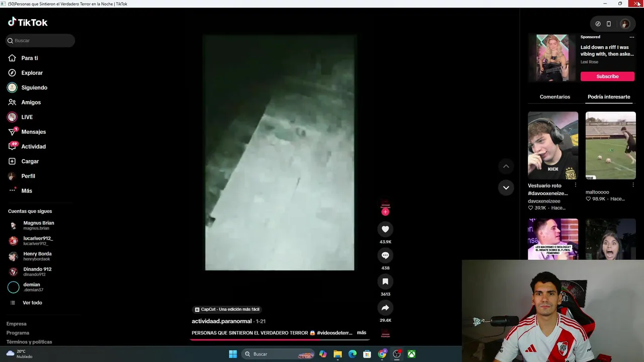The height and width of the screenshot is (362, 644).
Task: Open the Xbox app from the taskbar
Action: point(412,354)
